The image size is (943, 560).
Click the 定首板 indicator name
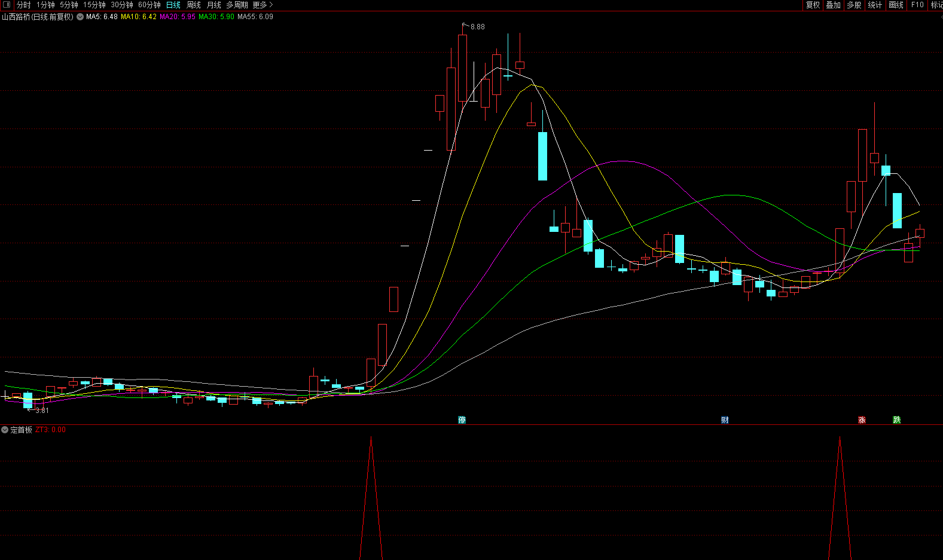[x=22, y=430]
